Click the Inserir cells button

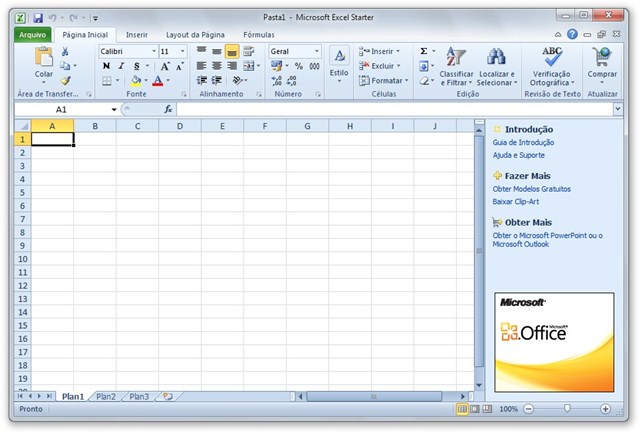click(379, 51)
